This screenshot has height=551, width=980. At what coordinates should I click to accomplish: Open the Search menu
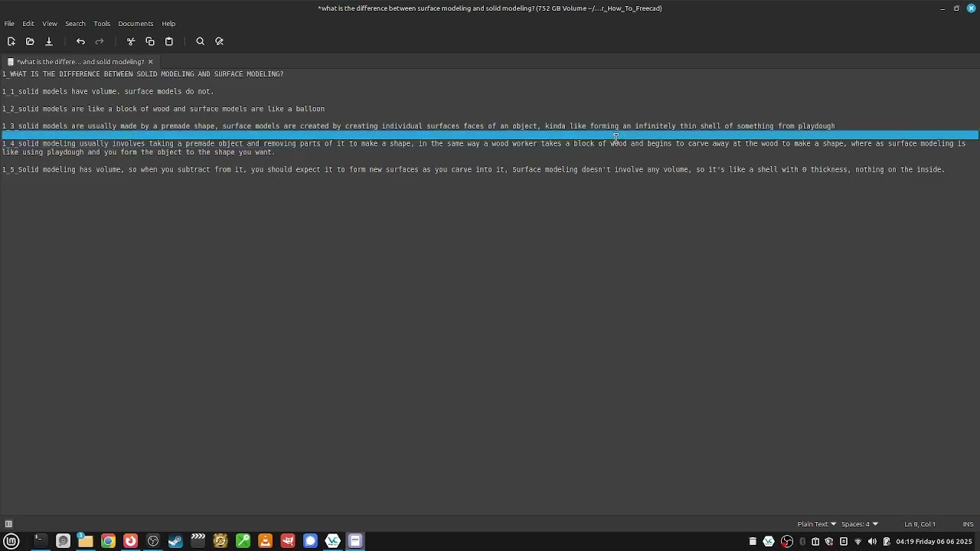coord(75,24)
